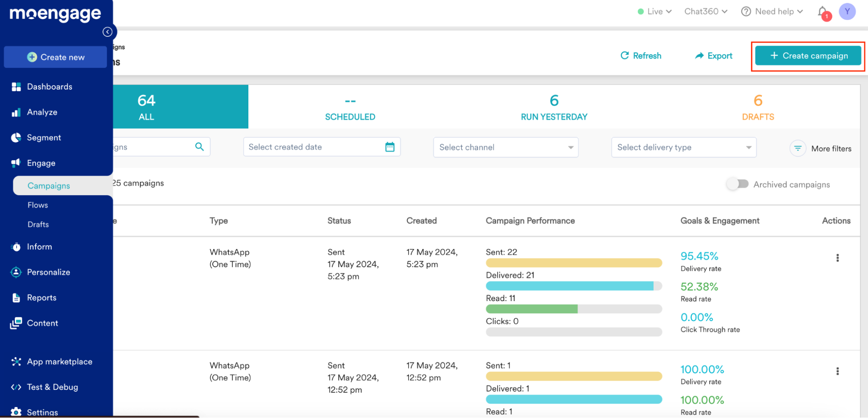Screen dimensions: 868x418
Task: Click the Personalize user icon
Action: [x=16, y=272]
